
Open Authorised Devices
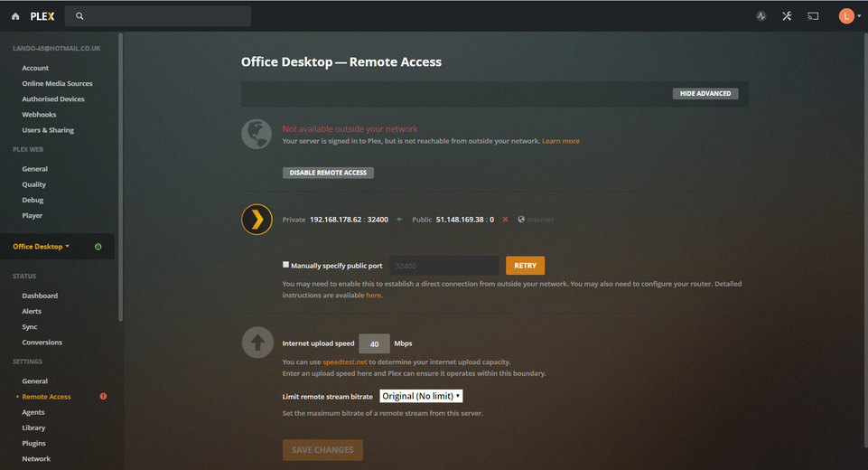click(53, 99)
